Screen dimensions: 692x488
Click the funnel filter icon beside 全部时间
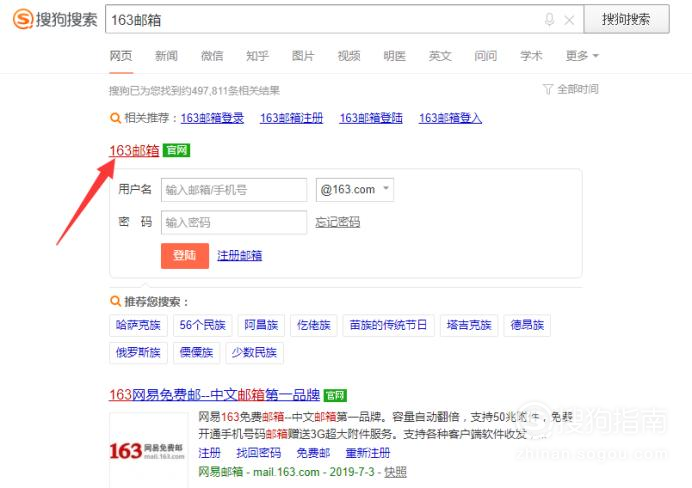[548, 90]
